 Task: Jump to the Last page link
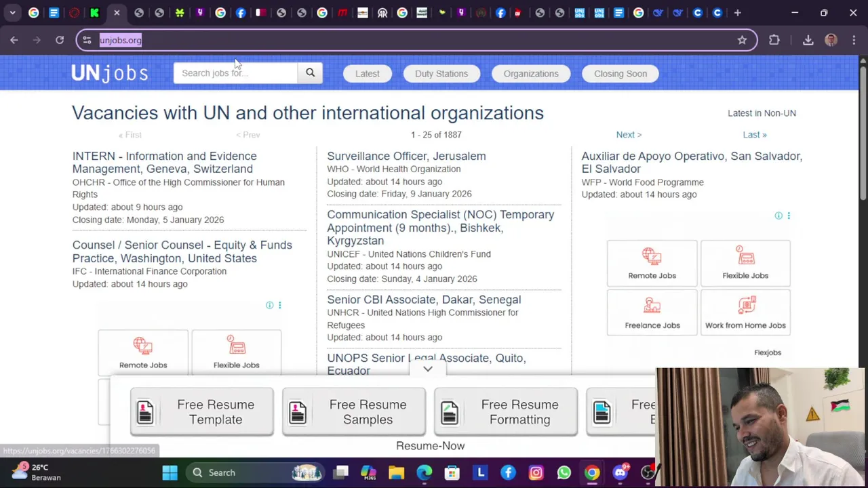click(x=754, y=135)
